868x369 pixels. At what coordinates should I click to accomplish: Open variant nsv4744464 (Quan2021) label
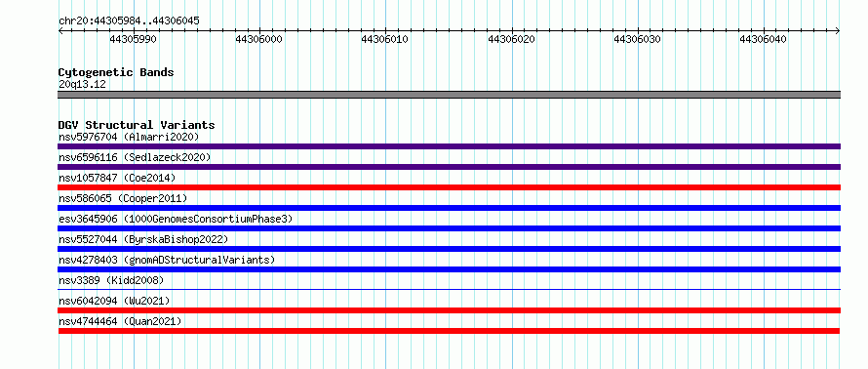pos(120,321)
